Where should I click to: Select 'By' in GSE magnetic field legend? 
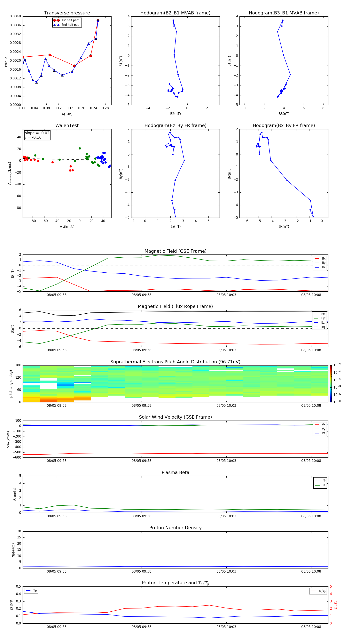coord(320,263)
